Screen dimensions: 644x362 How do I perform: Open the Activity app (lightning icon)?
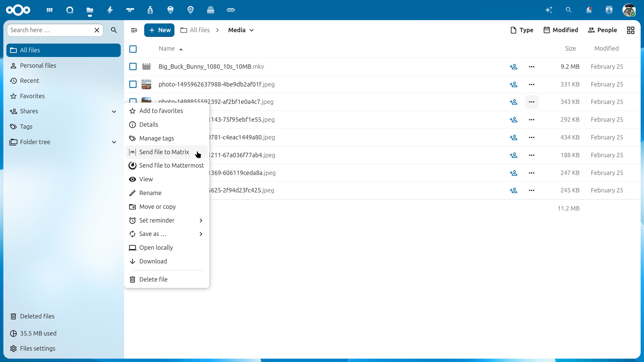[x=110, y=10]
